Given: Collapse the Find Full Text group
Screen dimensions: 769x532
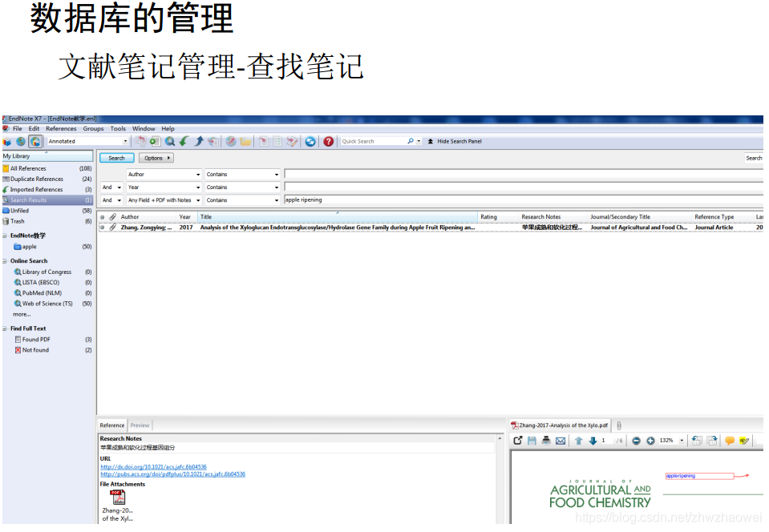Looking at the screenshot, I should pyautogui.click(x=5, y=328).
